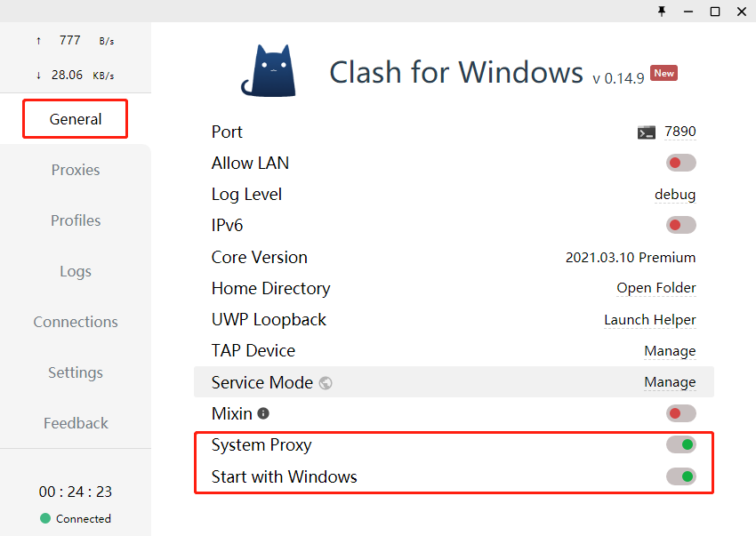Click the red New version badge

point(664,73)
